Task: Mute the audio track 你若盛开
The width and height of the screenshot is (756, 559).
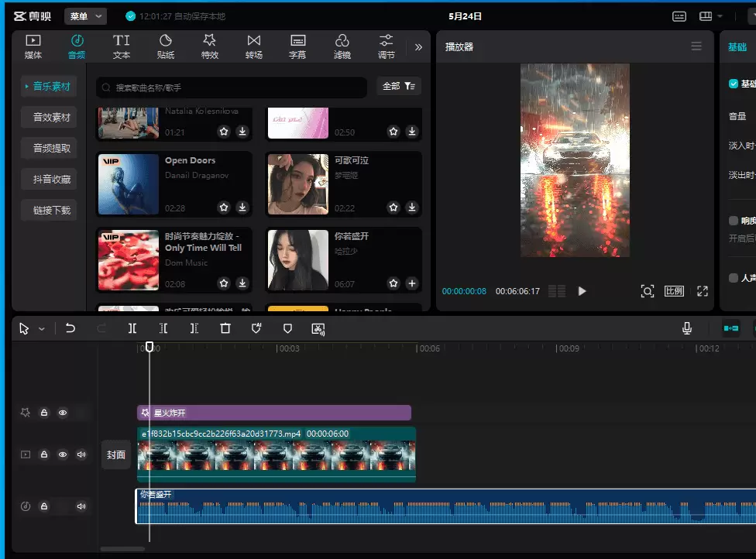Action: point(81,506)
